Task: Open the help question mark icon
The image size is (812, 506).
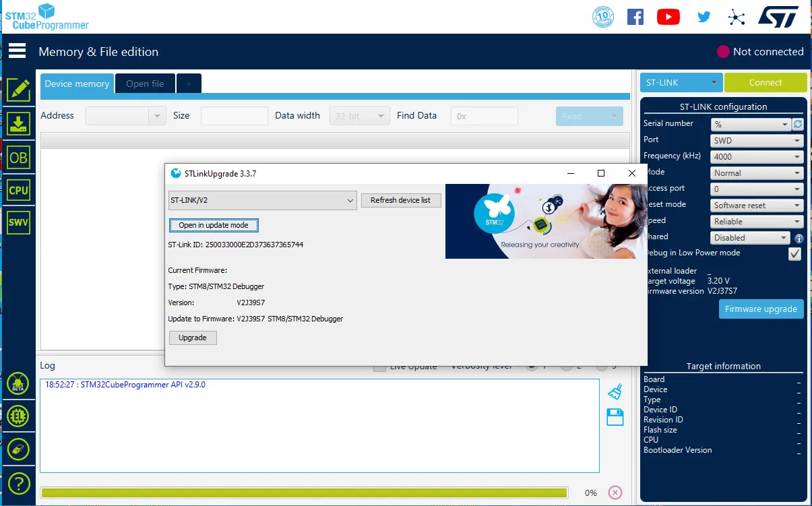Action: coord(18,483)
